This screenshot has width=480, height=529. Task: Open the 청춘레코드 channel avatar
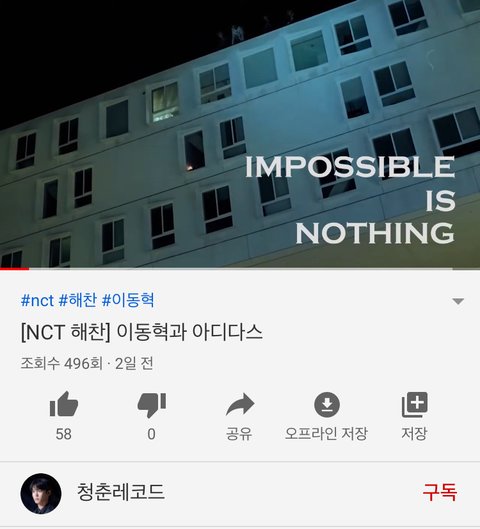click(41, 493)
